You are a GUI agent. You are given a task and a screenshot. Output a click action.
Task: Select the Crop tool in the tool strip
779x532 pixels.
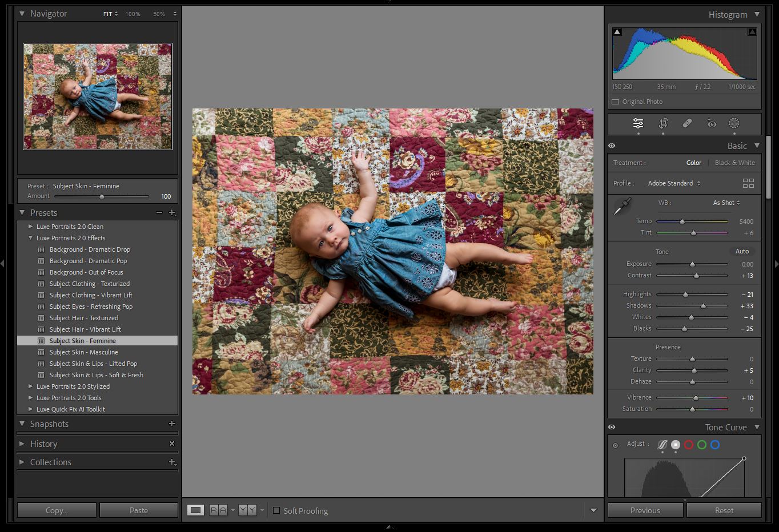click(663, 123)
